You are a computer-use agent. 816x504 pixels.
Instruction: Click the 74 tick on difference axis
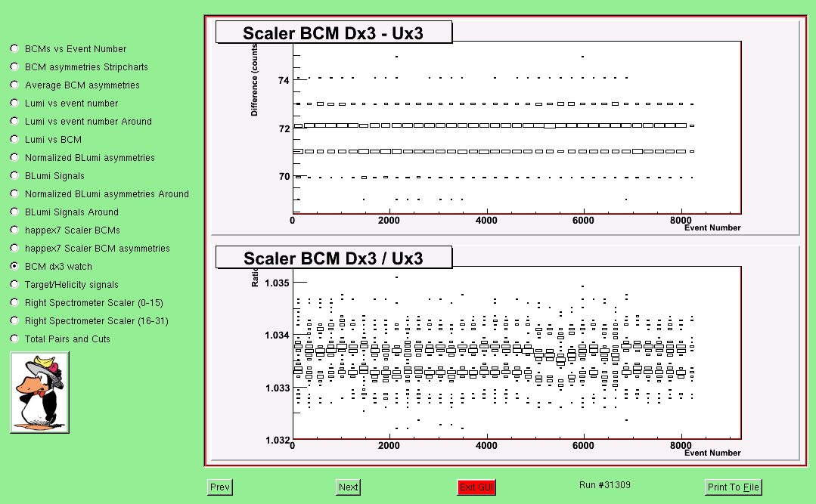pos(284,81)
